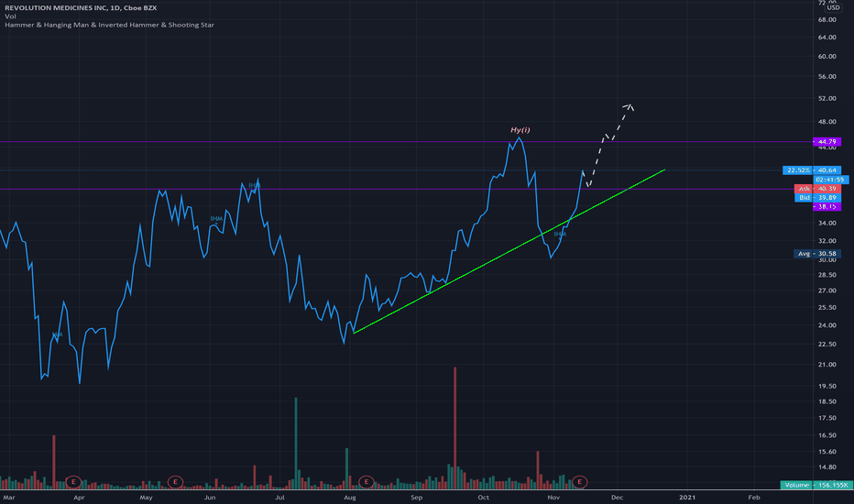Click the IHM pattern label in early June
Image resolution: width=854 pixels, height=504 pixels.
[216, 218]
